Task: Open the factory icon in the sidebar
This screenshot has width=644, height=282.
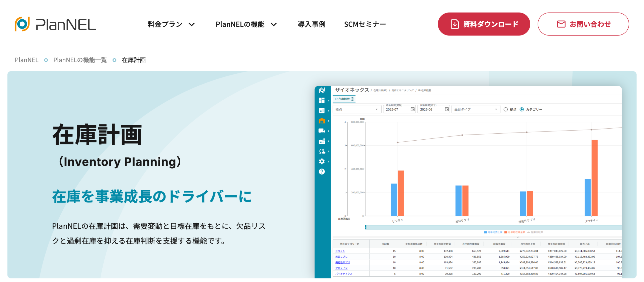Action: tap(322, 141)
